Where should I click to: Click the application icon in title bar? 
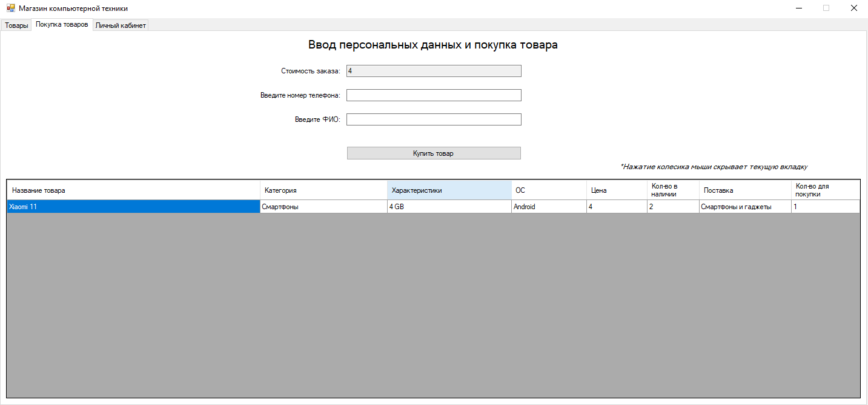(x=10, y=8)
